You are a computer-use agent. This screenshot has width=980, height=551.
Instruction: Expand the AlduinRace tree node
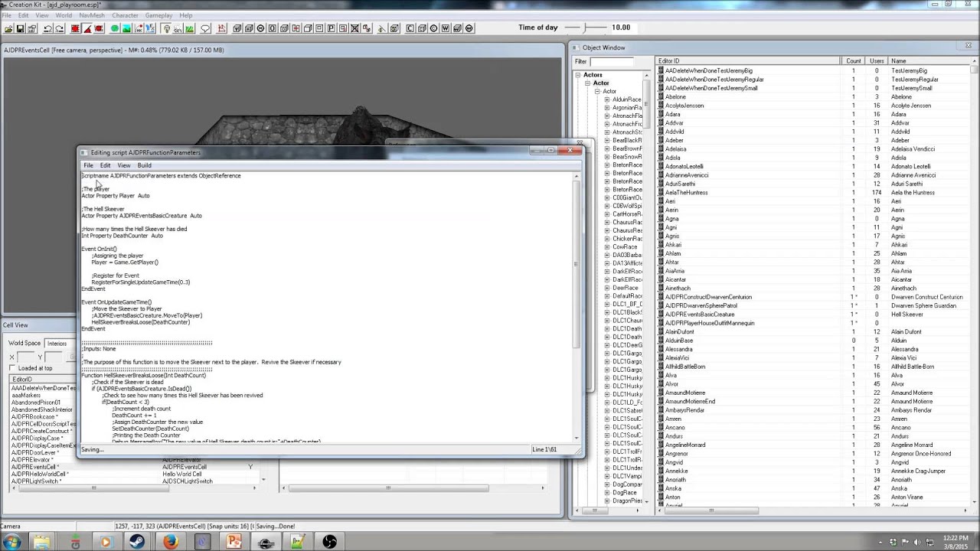607,99
